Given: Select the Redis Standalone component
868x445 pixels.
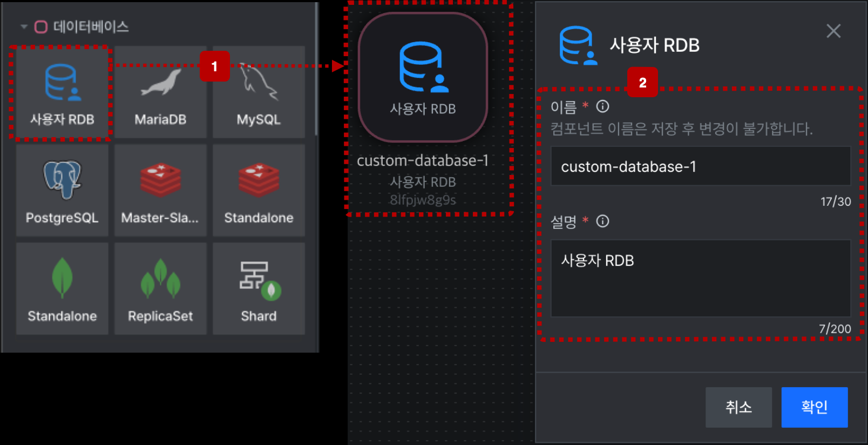Looking at the screenshot, I should (x=259, y=190).
